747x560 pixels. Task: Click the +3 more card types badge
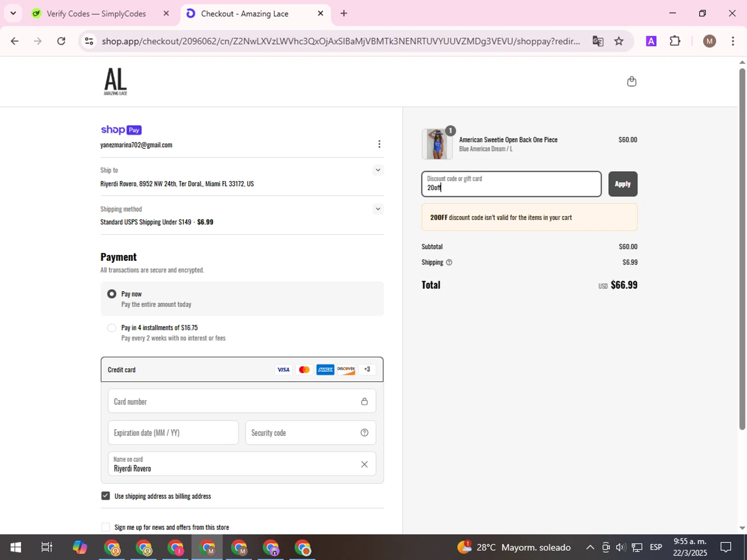tap(367, 369)
